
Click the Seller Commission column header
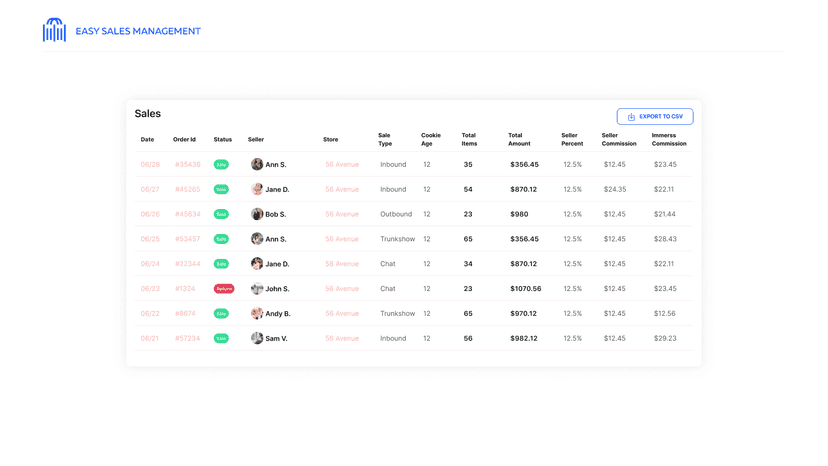point(619,139)
